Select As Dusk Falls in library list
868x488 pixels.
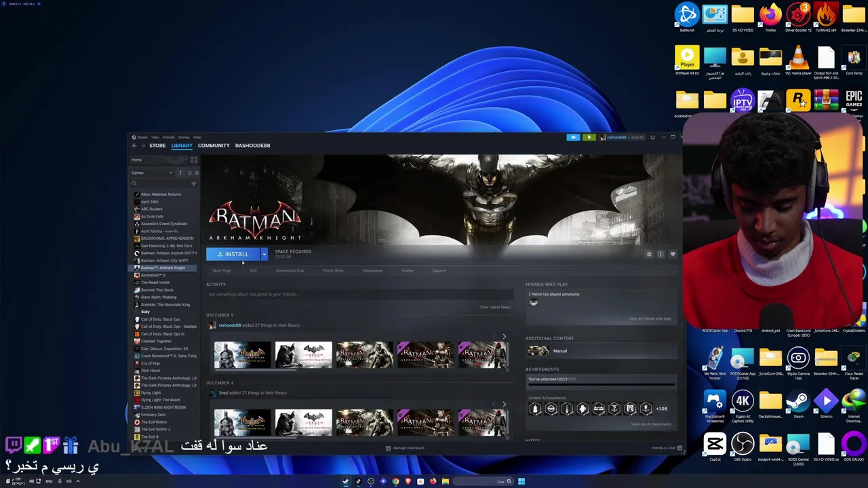click(152, 216)
